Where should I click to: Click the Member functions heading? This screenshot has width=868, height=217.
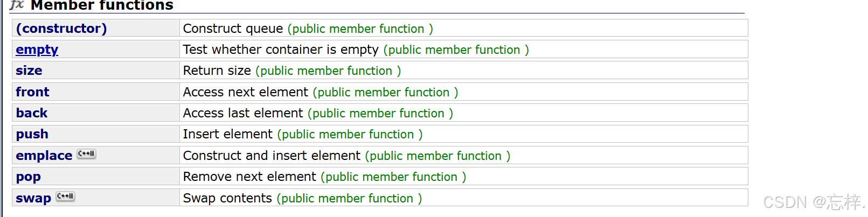tap(102, 5)
